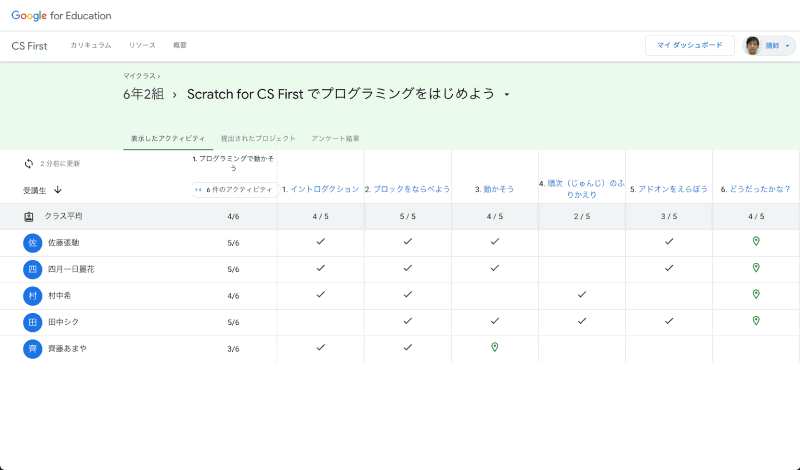Viewport: 800px width, 470px height.
Task: Click the location pin in 佐藤's row, activity 6
Action: pos(756,241)
